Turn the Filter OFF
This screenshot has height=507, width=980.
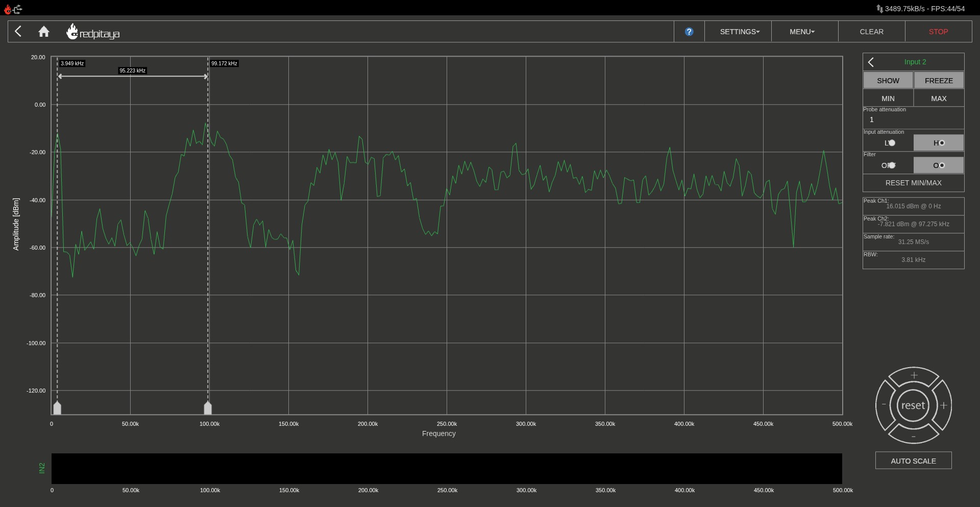tap(888, 165)
